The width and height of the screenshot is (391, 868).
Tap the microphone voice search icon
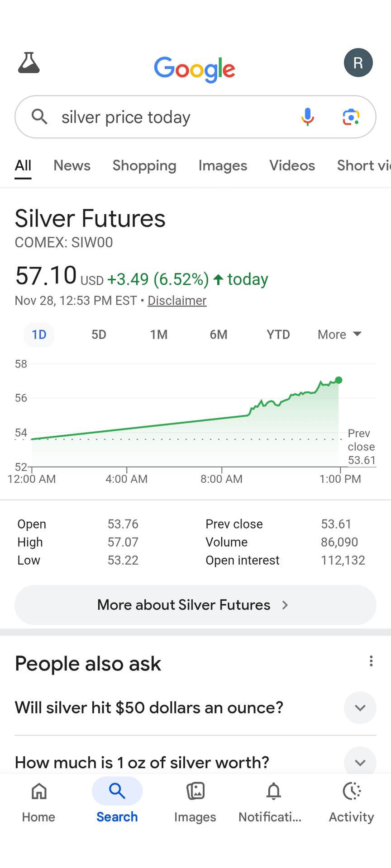[308, 117]
